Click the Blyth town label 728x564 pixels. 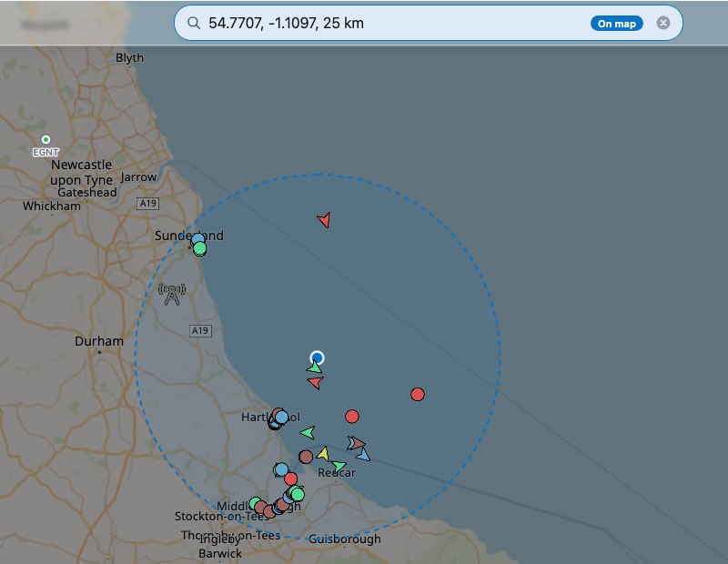pos(129,58)
